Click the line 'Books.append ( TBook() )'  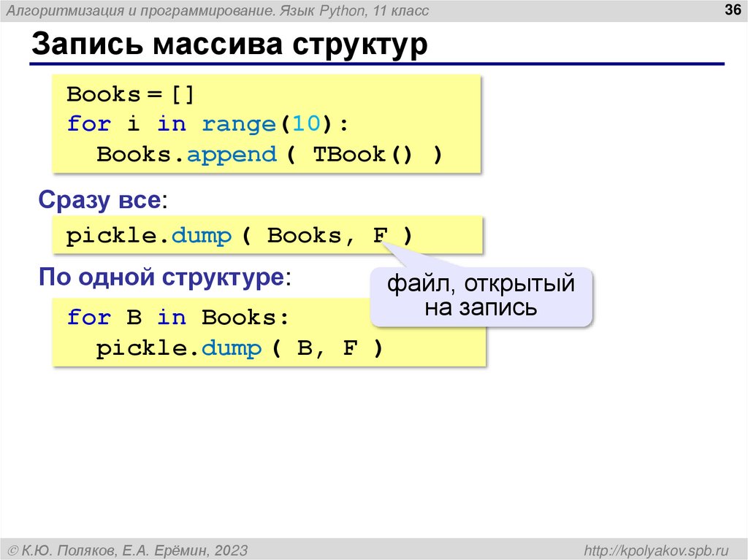[270, 155]
